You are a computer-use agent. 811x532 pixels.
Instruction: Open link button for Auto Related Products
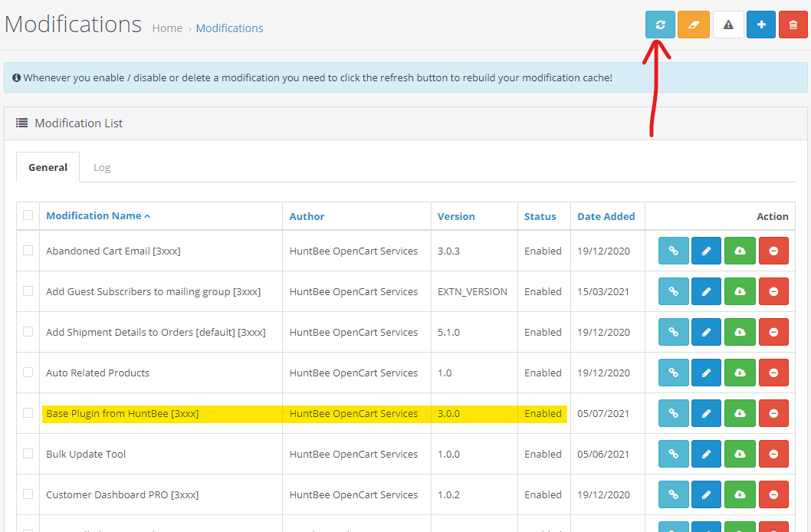point(674,373)
